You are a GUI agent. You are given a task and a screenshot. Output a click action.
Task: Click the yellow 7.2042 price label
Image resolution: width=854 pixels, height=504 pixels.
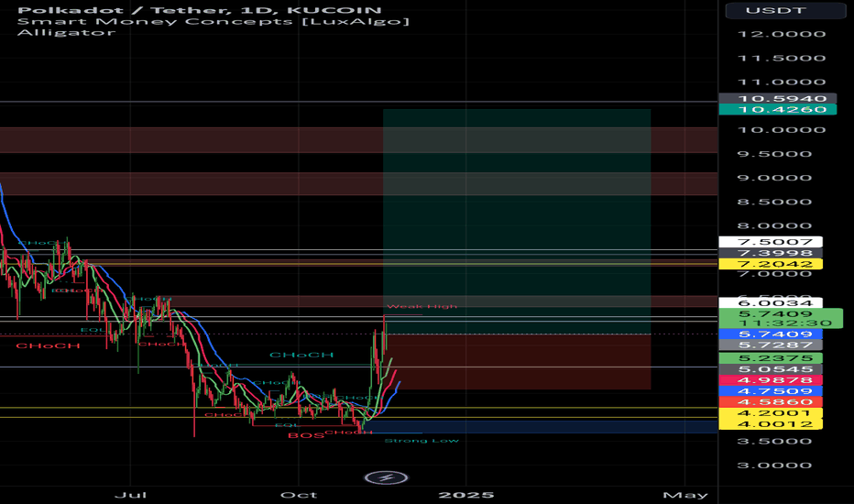(771, 264)
